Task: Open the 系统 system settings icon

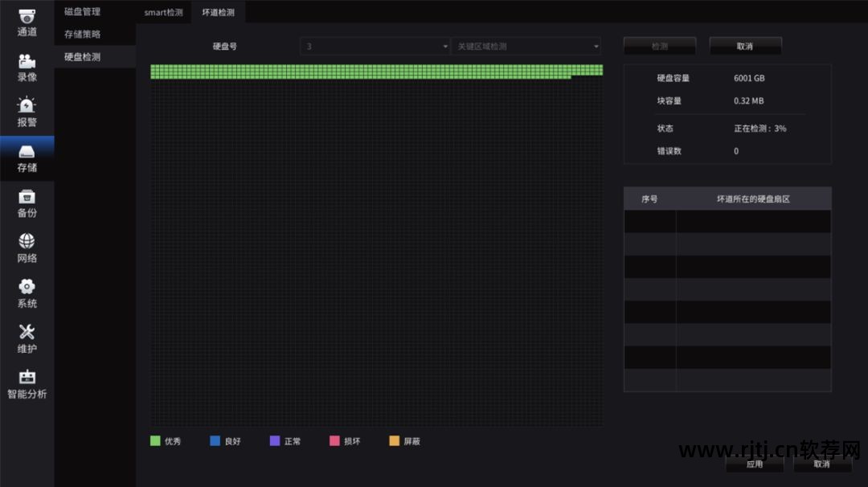Action: coord(27,294)
